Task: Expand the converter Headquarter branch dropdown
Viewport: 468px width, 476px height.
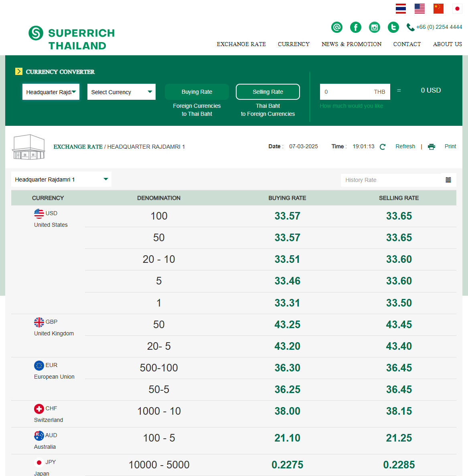Action: (x=51, y=92)
